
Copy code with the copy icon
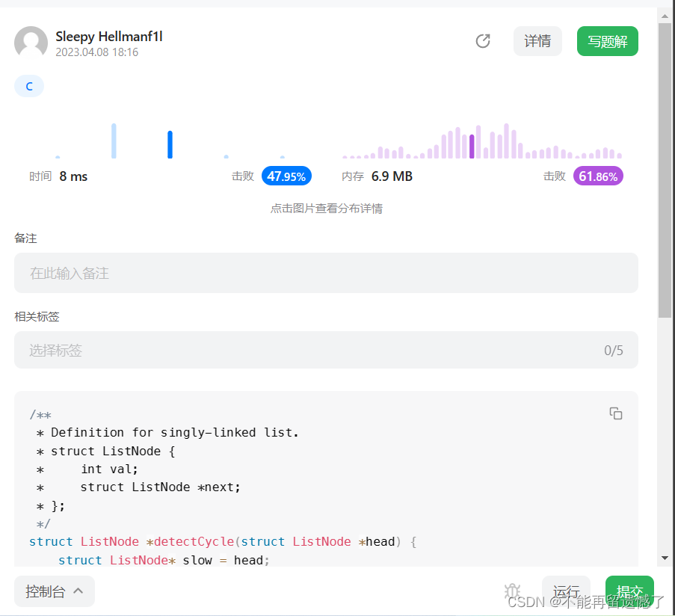pyautogui.click(x=616, y=413)
